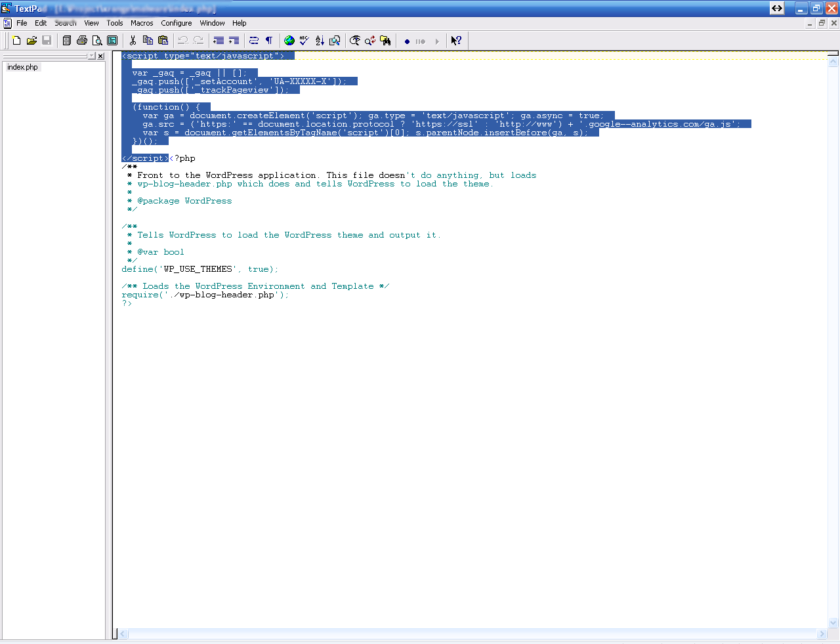840x644 pixels.
Task: Play back the macro with the arrow icon
Action: click(x=436, y=41)
